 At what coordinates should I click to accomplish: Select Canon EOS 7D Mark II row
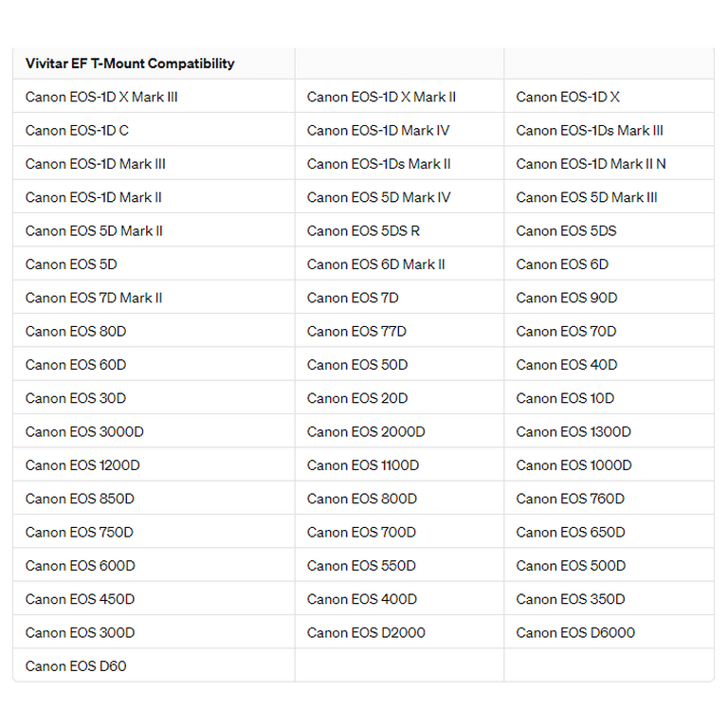point(94,298)
